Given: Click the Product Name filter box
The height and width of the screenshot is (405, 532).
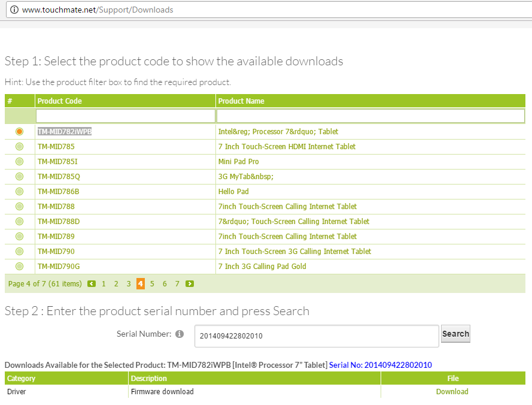Looking at the screenshot, I should pyautogui.click(x=370, y=116).
